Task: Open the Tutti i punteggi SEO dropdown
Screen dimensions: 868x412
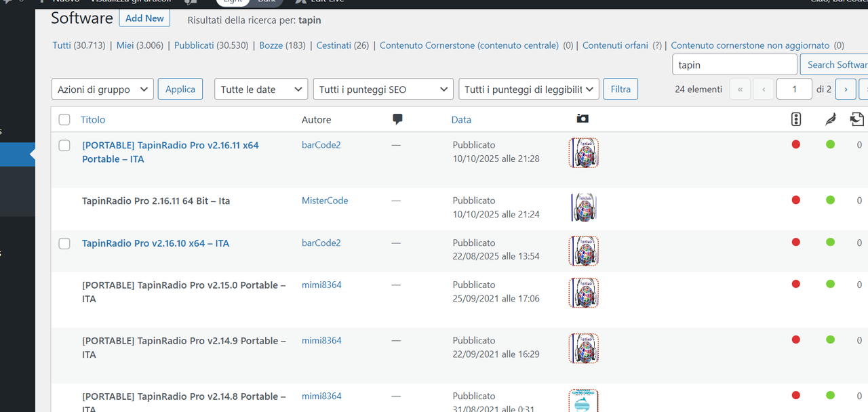Action: pyautogui.click(x=383, y=89)
